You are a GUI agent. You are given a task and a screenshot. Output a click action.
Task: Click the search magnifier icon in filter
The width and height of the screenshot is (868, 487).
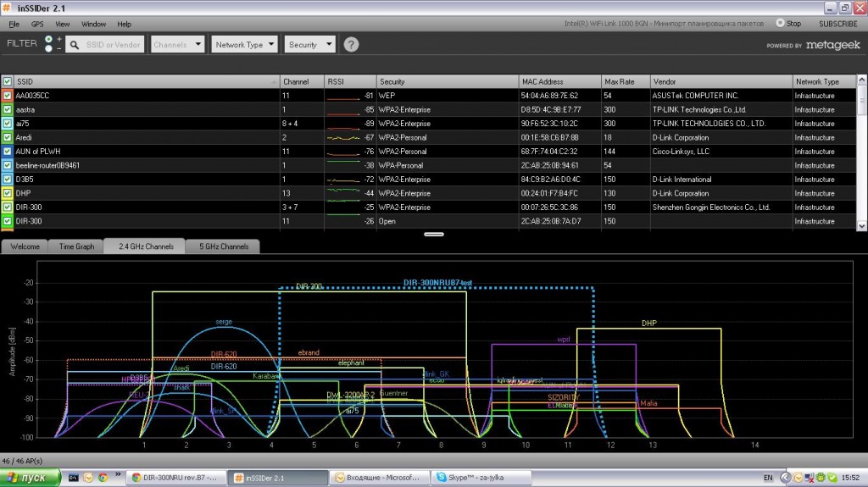(75, 45)
